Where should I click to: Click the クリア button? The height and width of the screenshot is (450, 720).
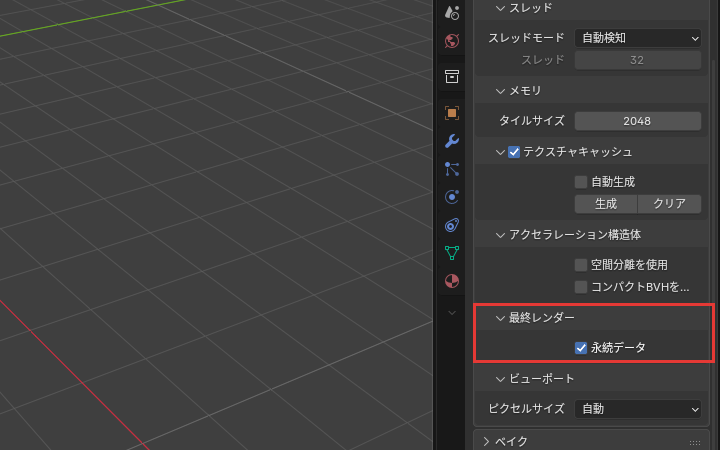(669, 204)
